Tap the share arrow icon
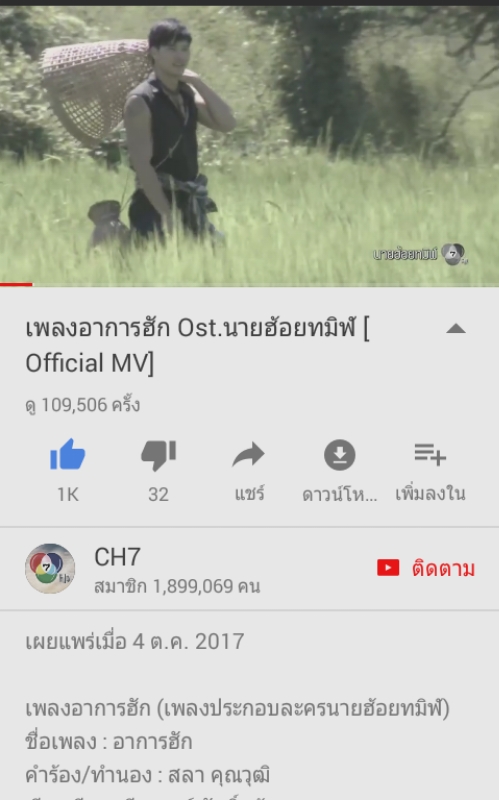Viewport: 499px width, 800px height. (x=248, y=455)
